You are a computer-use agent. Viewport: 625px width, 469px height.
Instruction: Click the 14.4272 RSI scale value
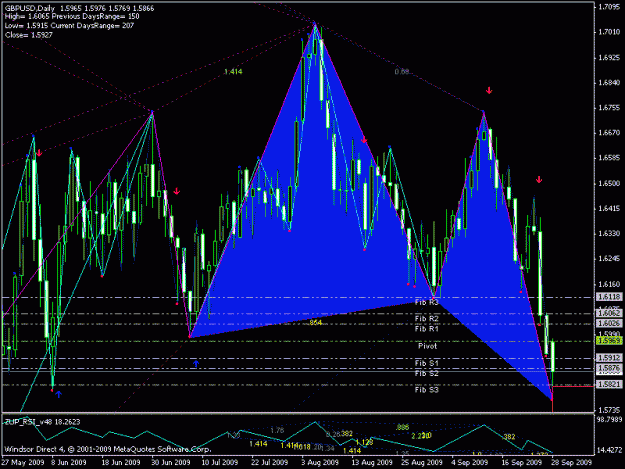(609, 450)
